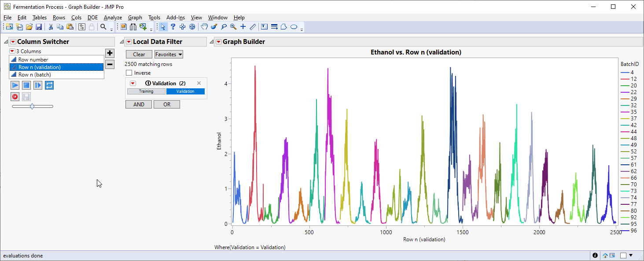This screenshot has width=644, height=261.
Task: Choose the Brush tool in toolbar
Action: coord(214,27)
